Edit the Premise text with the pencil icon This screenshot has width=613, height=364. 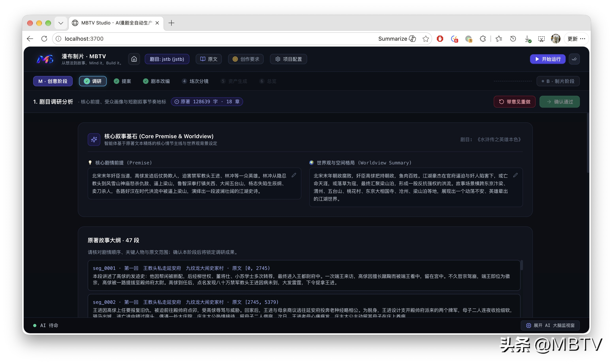(294, 175)
